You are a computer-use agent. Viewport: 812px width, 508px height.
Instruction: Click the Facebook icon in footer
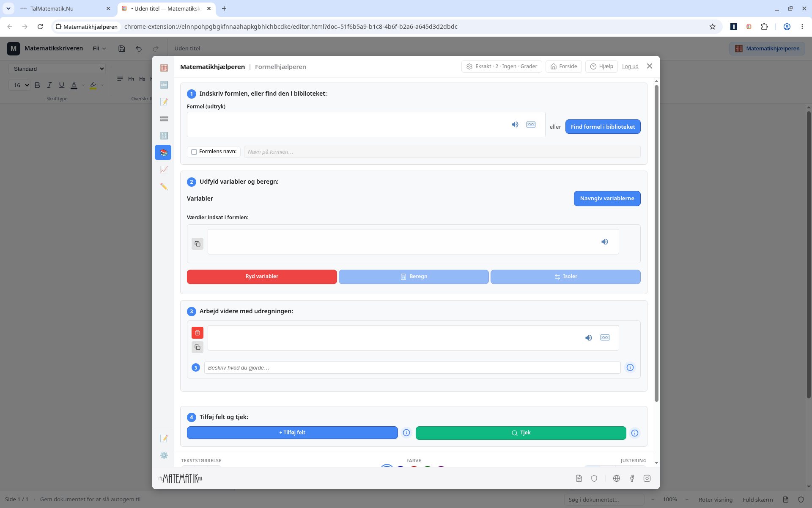click(632, 478)
